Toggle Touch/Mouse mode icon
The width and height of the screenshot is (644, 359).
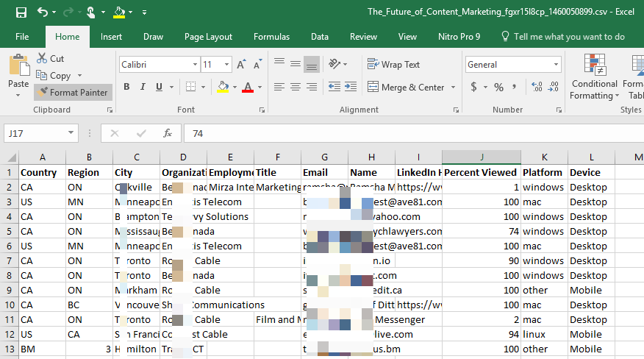(90, 13)
